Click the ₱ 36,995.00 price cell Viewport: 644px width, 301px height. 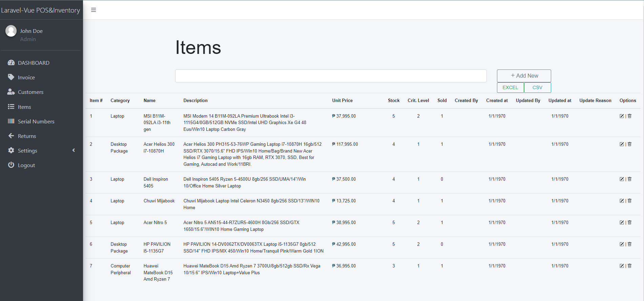(344, 266)
